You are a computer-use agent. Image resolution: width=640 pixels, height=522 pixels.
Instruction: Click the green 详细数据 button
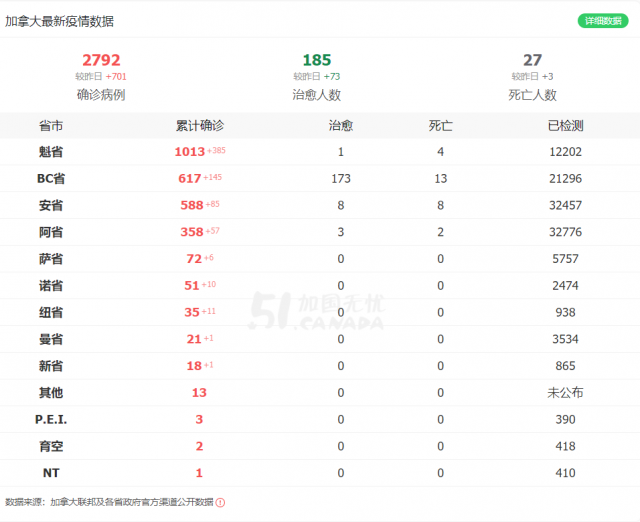603,21
